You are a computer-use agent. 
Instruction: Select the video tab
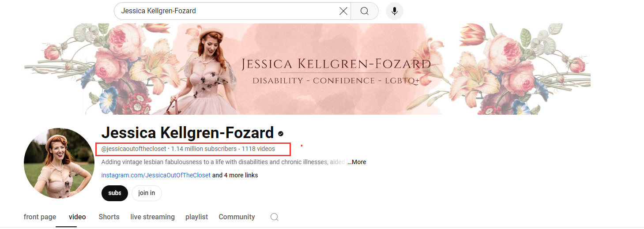[77, 217]
